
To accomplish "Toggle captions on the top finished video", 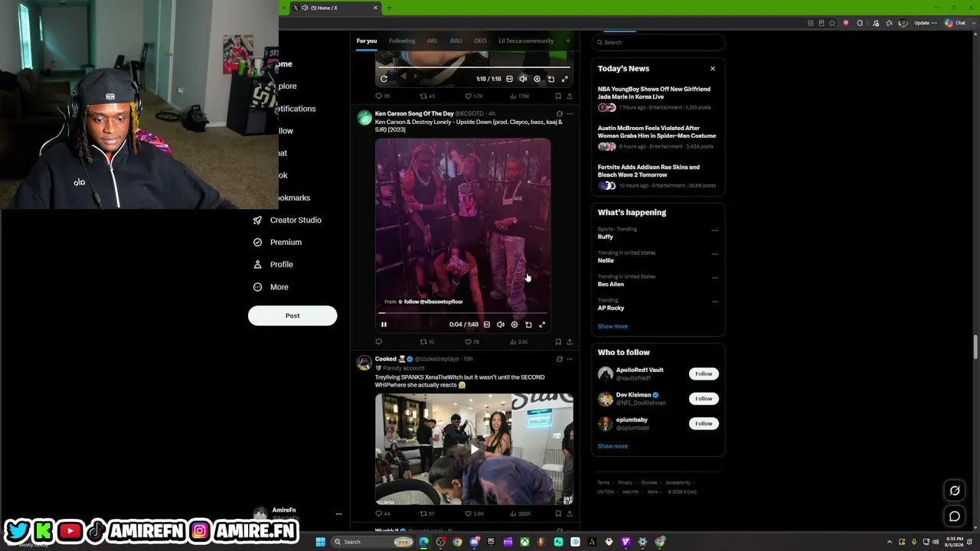I will [509, 79].
